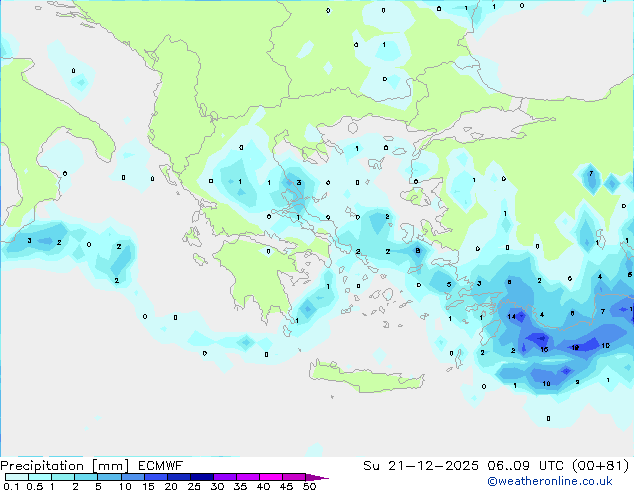Click the 20–25 mm legend color swatch
Screen dimensions: 634x490
click(178, 477)
